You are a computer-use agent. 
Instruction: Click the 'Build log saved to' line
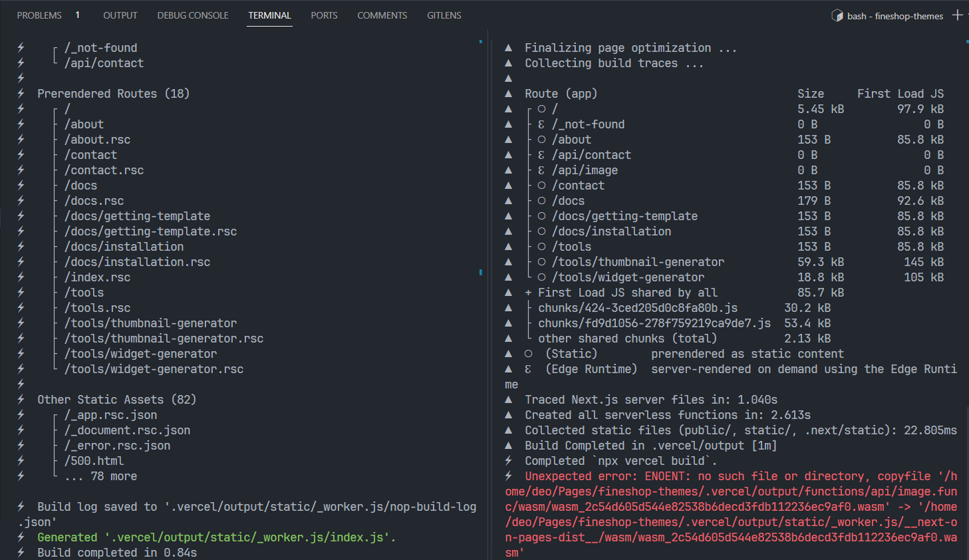point(247,514)
